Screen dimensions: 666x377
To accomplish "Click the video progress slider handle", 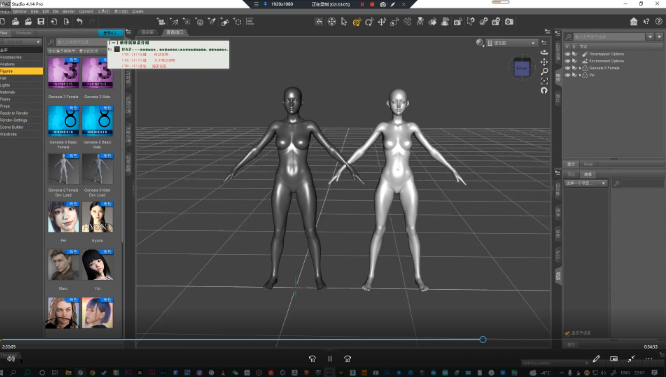I will point(483,340).
